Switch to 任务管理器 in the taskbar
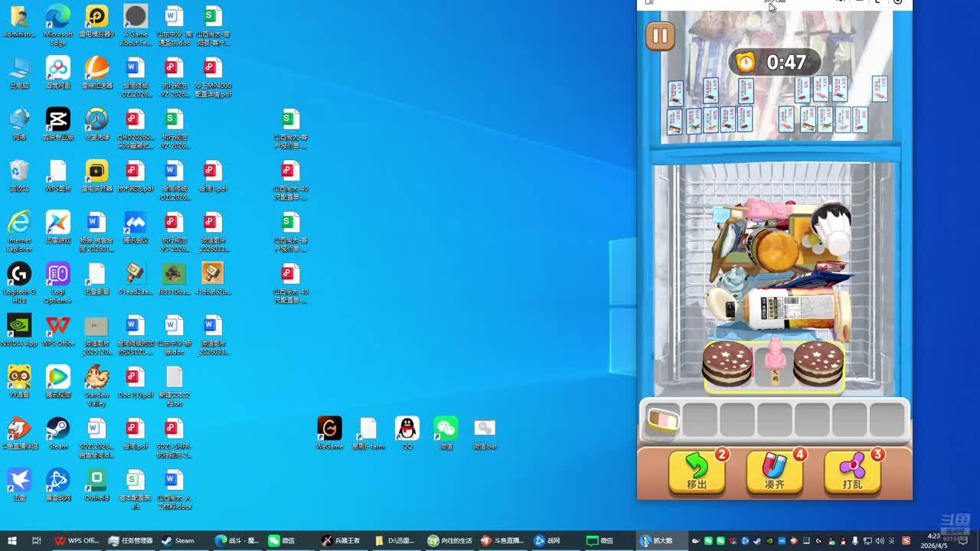The width and height of the screenshot is (980, 551). 131,541
